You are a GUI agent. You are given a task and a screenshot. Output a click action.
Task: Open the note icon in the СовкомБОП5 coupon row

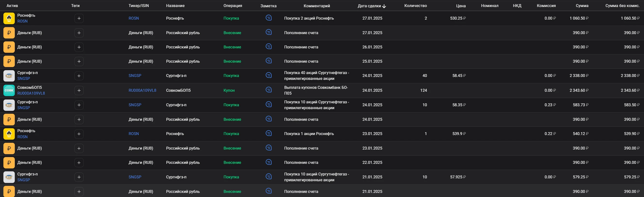(269, 90)
